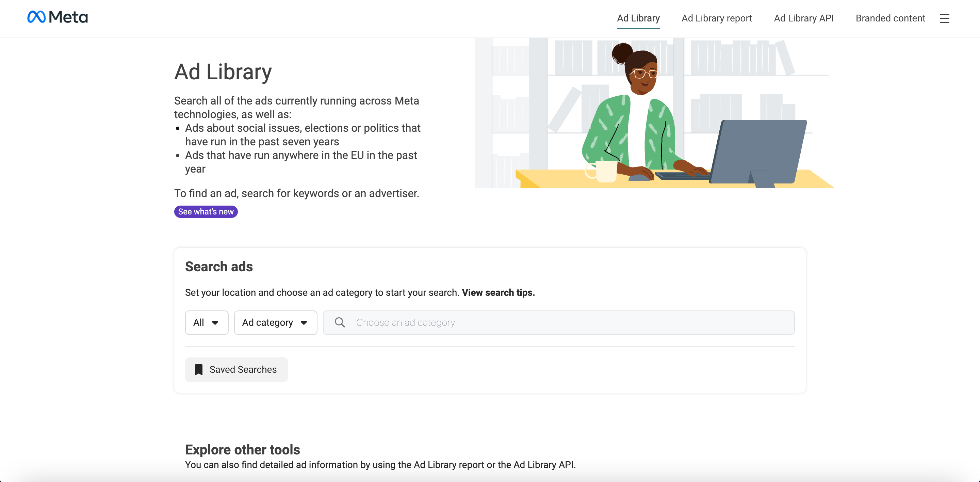This screenshot has height=482, width=980.
Task: Open the Branded content tab
Action: click(890, 18)
